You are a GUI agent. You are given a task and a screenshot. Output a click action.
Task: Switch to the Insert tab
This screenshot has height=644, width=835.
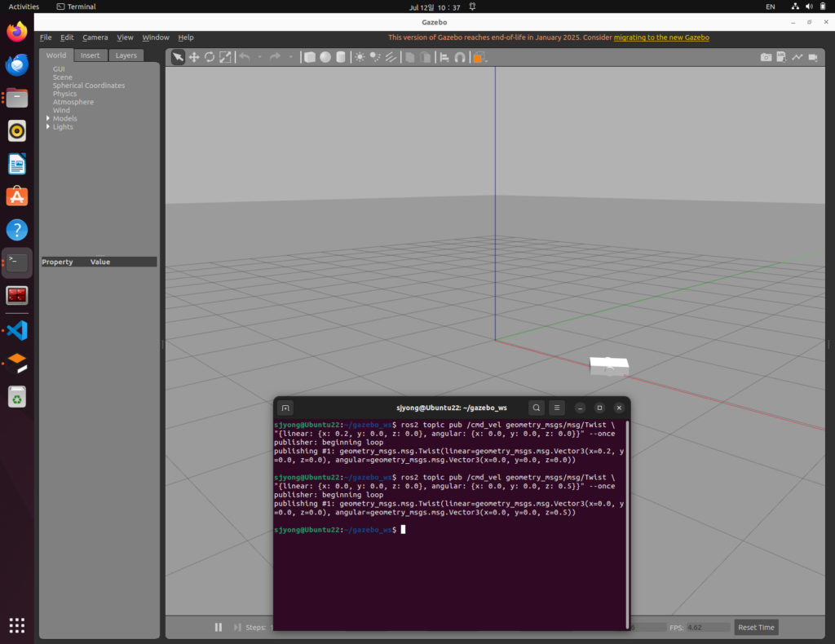[90, 55]
